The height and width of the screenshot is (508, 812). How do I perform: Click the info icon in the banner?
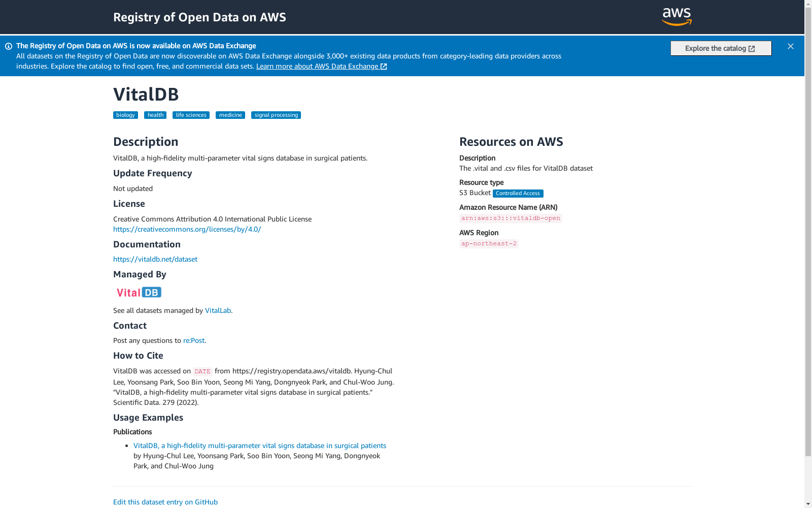[9, 46]
